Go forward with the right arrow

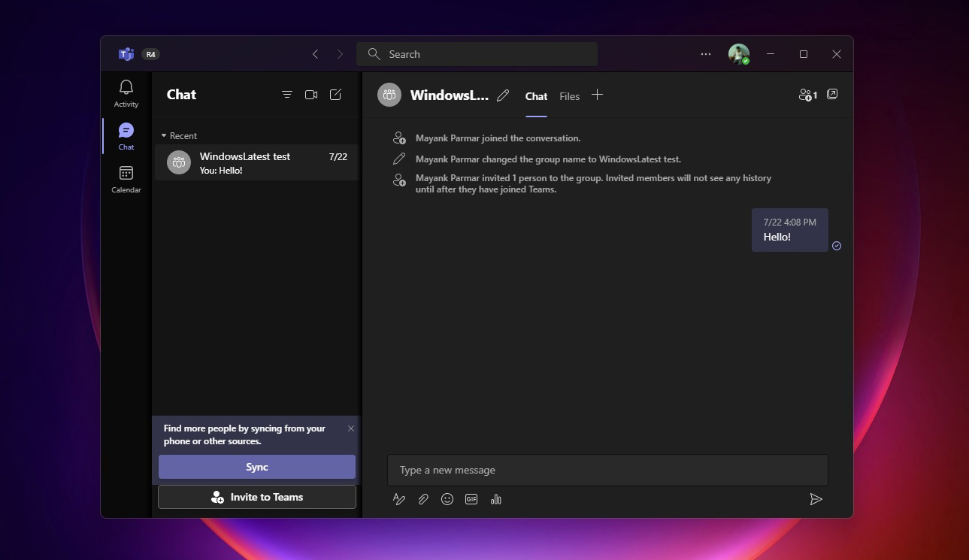click(x=340, y=54)
